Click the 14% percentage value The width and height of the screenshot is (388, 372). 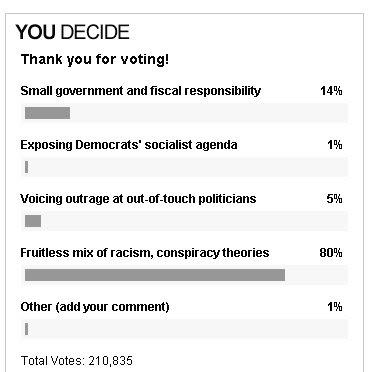coord(331,91)
